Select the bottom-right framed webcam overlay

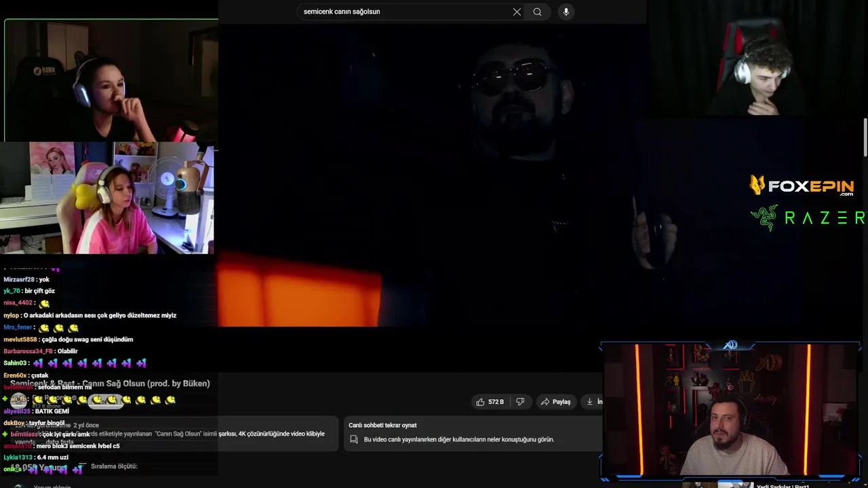(731, 411)
